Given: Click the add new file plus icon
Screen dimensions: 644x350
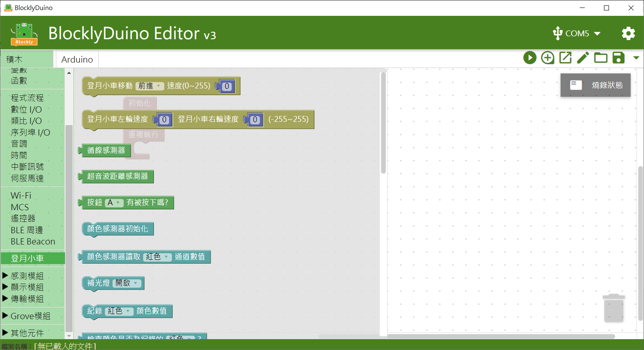Looking at the screenshot, I should coord(547,58).
